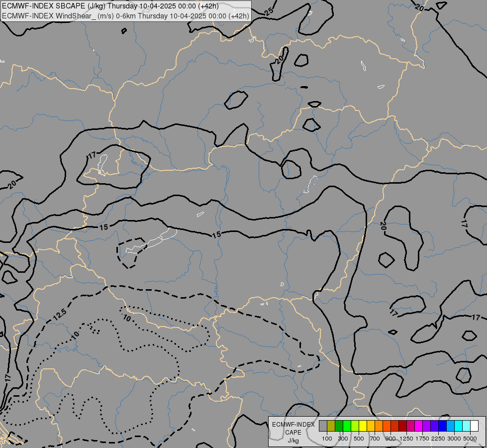
Task: Select the dark maroon legend swatch
Action: point(402,426)
